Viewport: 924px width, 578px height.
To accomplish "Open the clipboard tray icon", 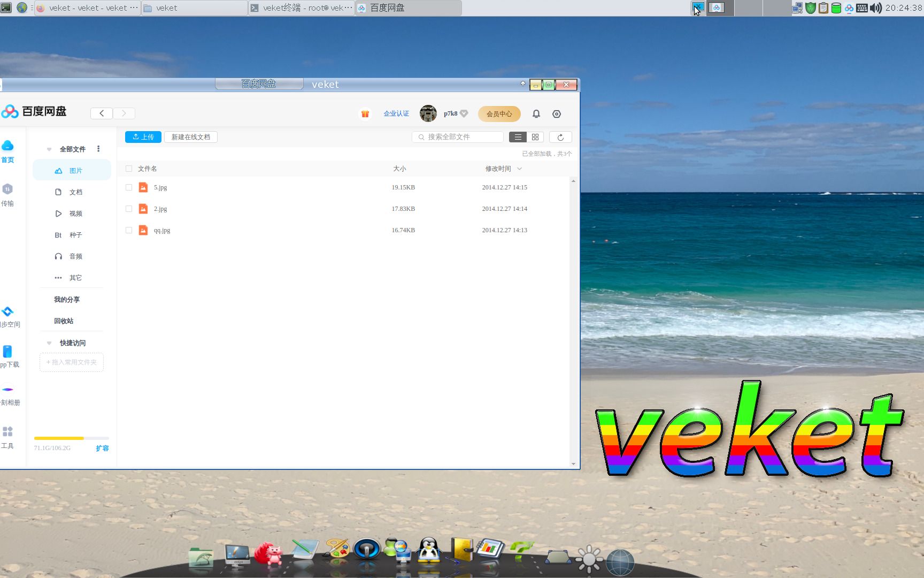I will [x=823, y=8].
